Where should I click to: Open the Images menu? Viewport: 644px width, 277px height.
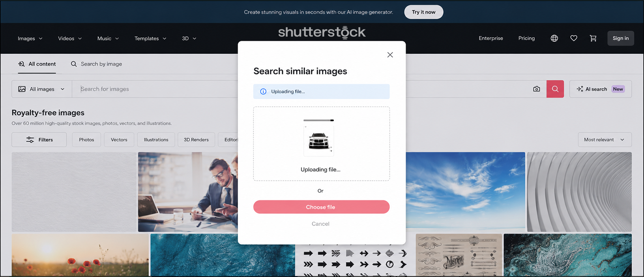30,38
